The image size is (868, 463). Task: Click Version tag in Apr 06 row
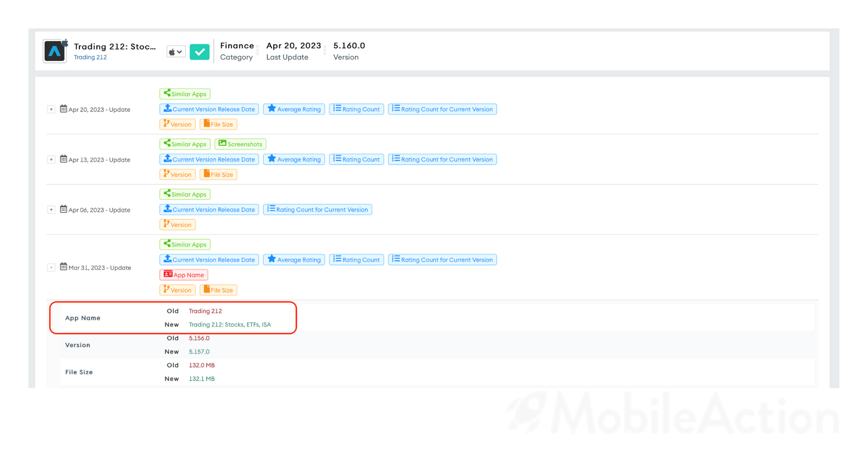(x=178, y=224)
